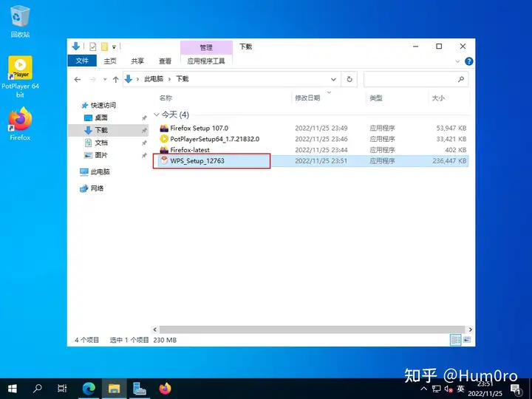Go up one folder level arrow
This screenshot has width=532, height=399.
(x=116, y=79)
